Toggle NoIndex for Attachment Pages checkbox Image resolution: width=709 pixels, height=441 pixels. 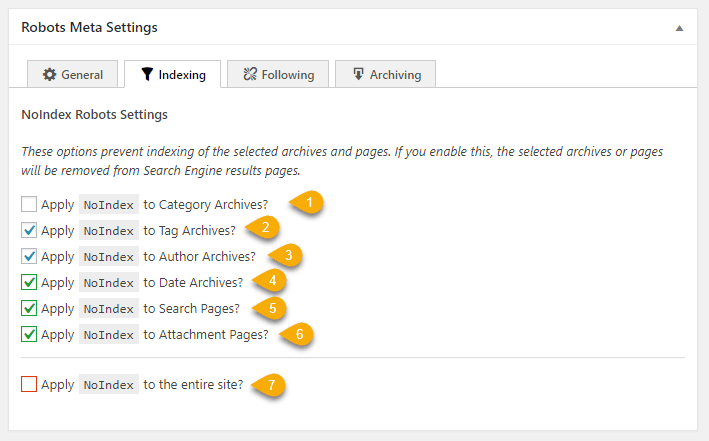click(29, 334)
